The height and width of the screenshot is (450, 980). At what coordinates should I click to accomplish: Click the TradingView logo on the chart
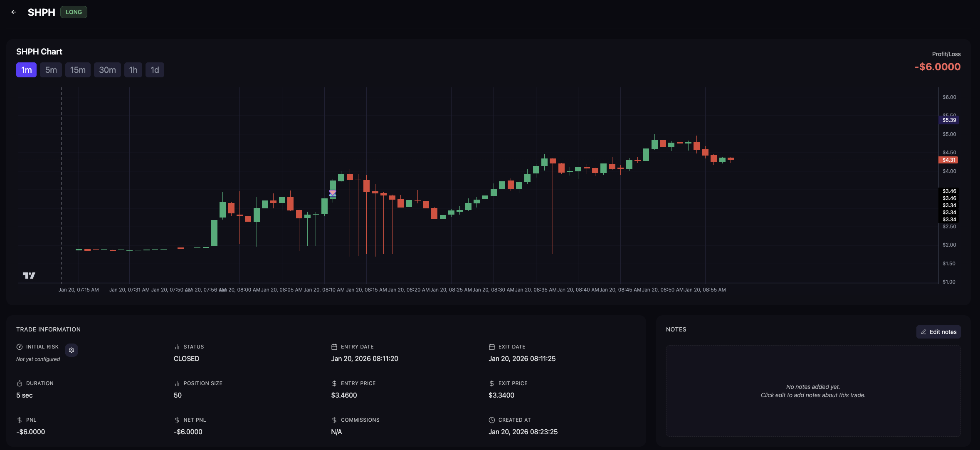pyautogui.click(x=29, y=275)
